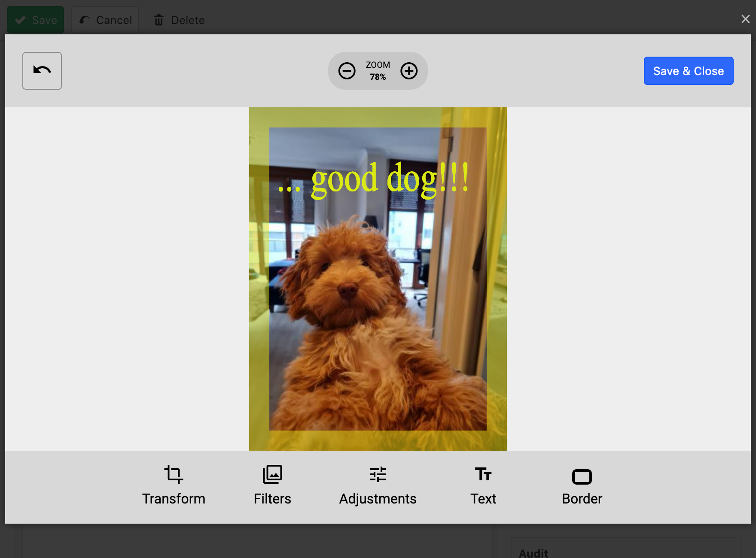
Task: Click the green Save button
Action: click(x=36, y=20)
